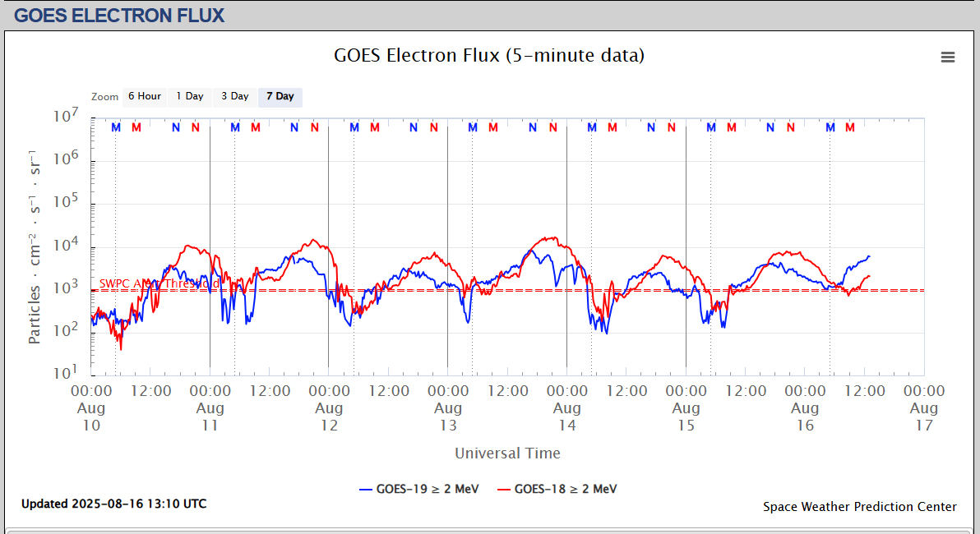The height and width of the screenshot is (534, 980).
Task: Click the Aug 17 date axis label
Action: [924, 408]
